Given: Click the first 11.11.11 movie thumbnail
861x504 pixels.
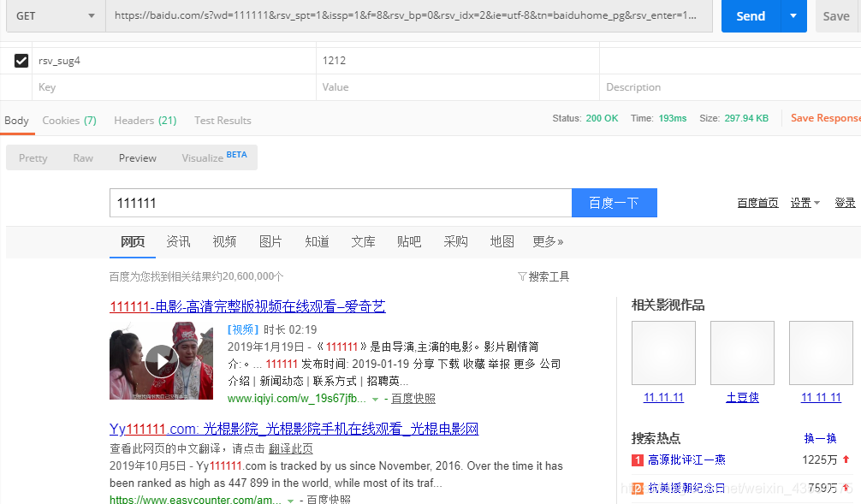Looking at the screenshot, I should [663, 353].
